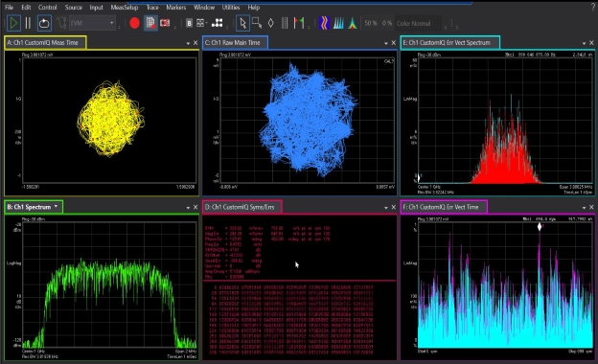Click the blue raw time plot in trace C
Viewport: 598px width, 364px height.
tap(308, 121)
